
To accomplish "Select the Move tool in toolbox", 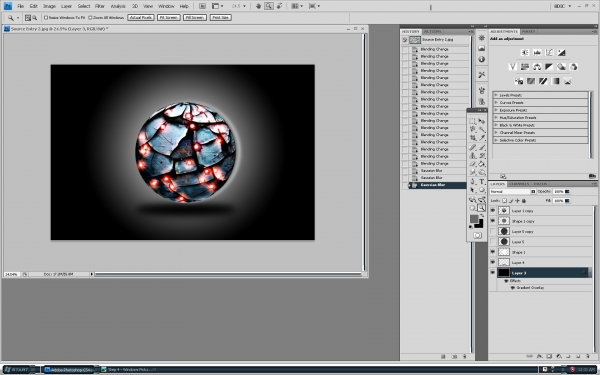I will (482, 121).
